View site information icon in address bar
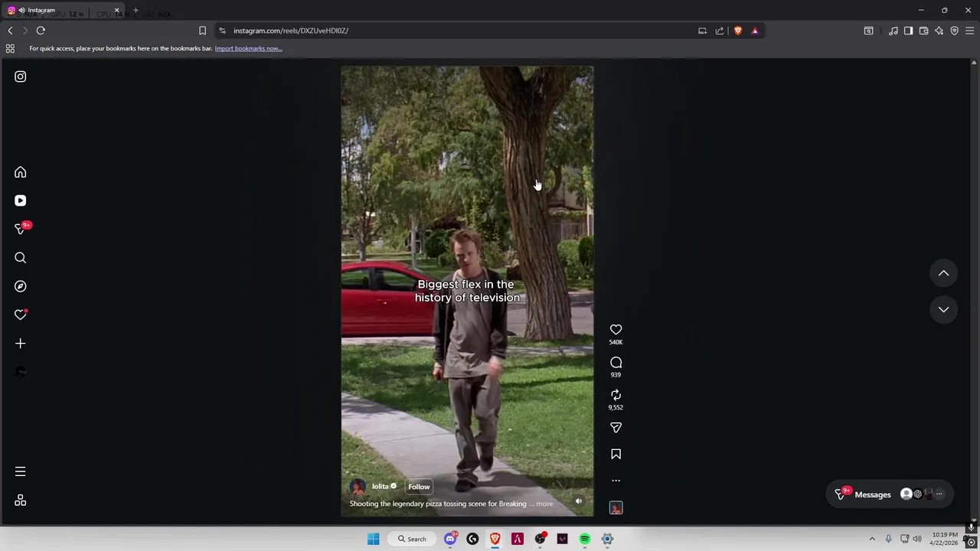Viewport: 980px width, 551px height. coord(222,31)
